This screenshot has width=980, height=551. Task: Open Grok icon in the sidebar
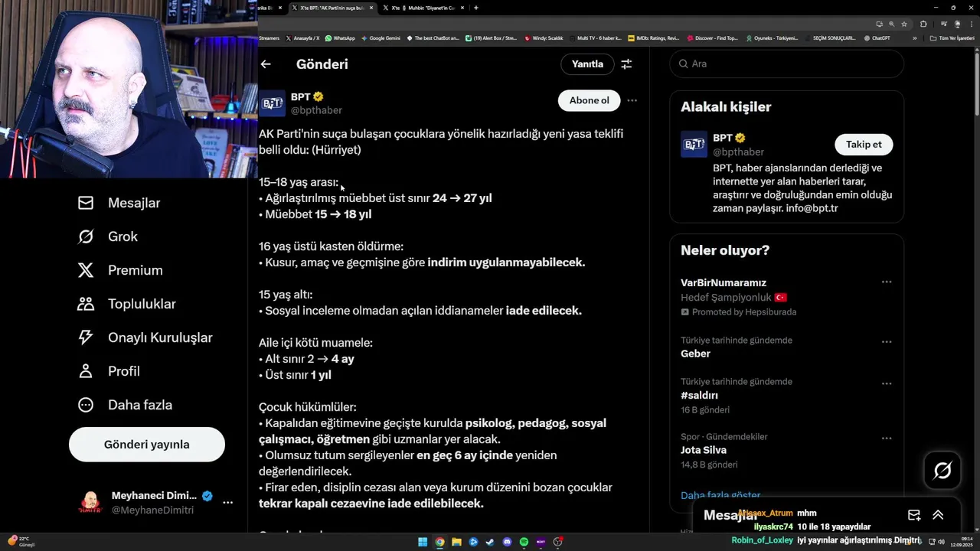pos(86,236)
